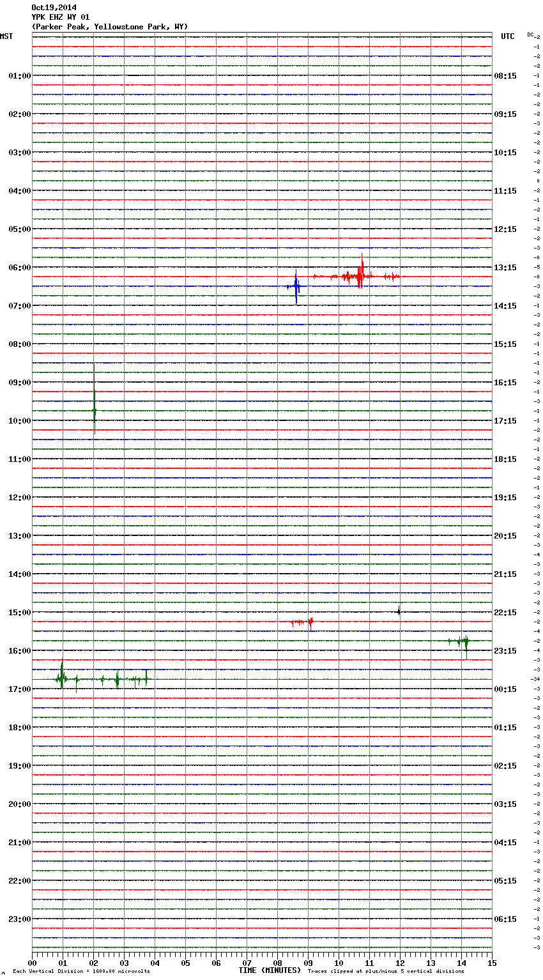This screenshot has height=980, width=543.
Task: Select the 03:00 MST time label
Action: 20,153
